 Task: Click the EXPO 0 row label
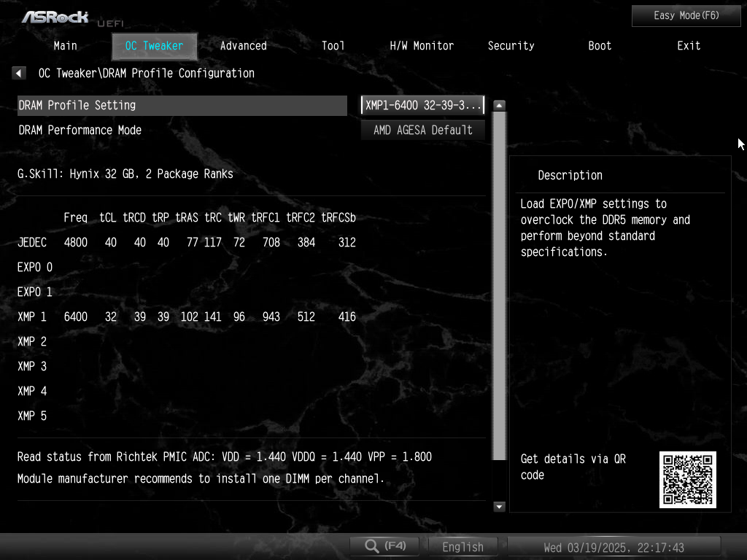pyautogui.click(x=35, y=267)
